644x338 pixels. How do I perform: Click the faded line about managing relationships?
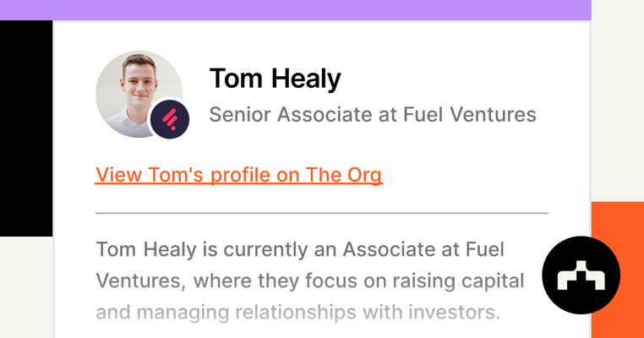click(x=297, y=312)
